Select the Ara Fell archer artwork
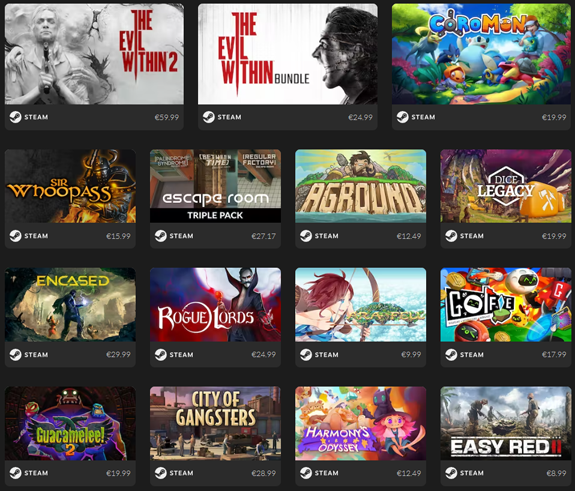Viewport: 575px width, 491px height. 360,305
